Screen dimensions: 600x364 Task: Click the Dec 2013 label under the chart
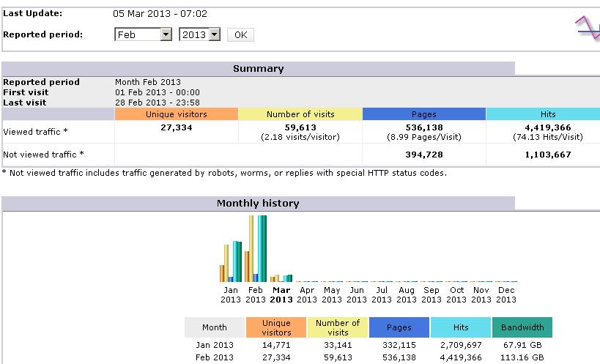click(506, 295)
